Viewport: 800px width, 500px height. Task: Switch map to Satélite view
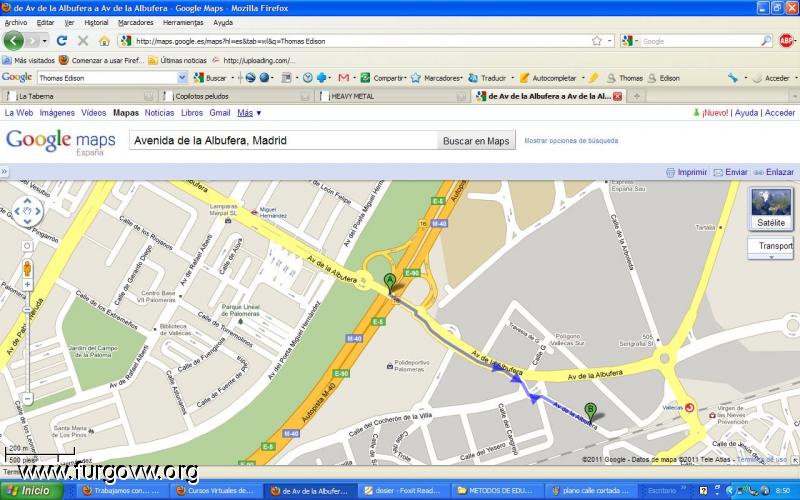point(770,209)
